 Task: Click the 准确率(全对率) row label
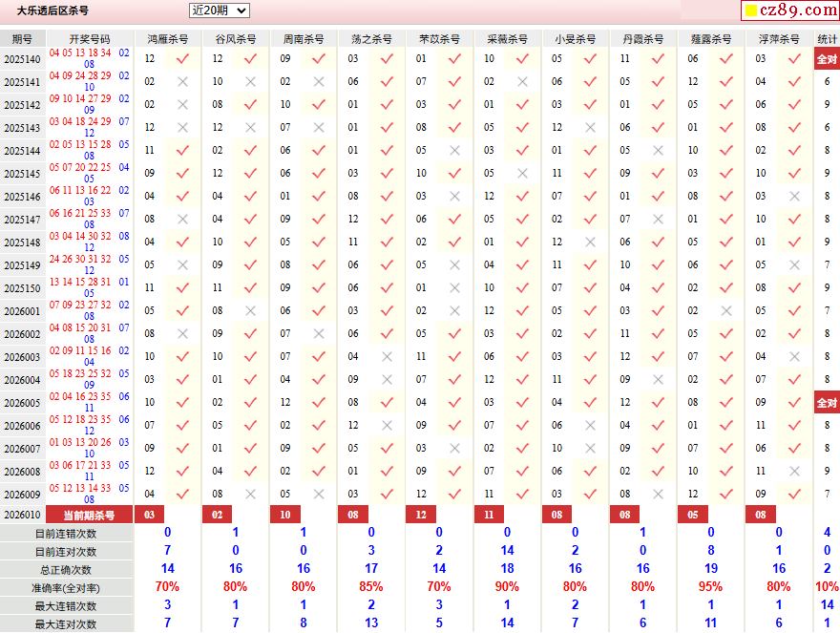[x=66, y=588]
